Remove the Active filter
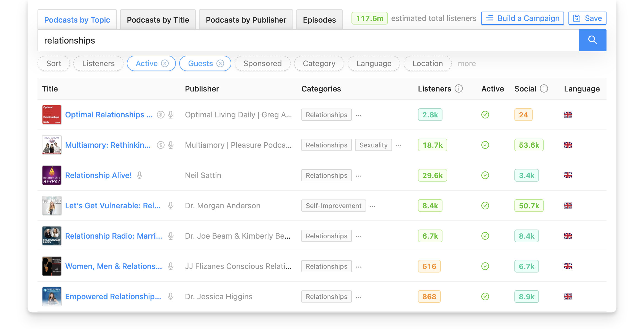 click(165, 63)
